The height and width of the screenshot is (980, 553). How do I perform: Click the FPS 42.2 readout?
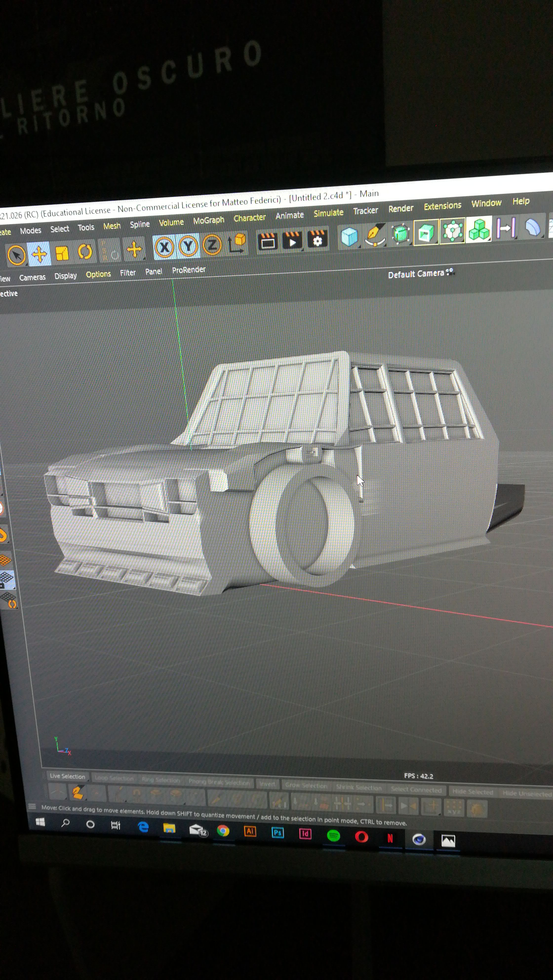[x=418, y=776]
